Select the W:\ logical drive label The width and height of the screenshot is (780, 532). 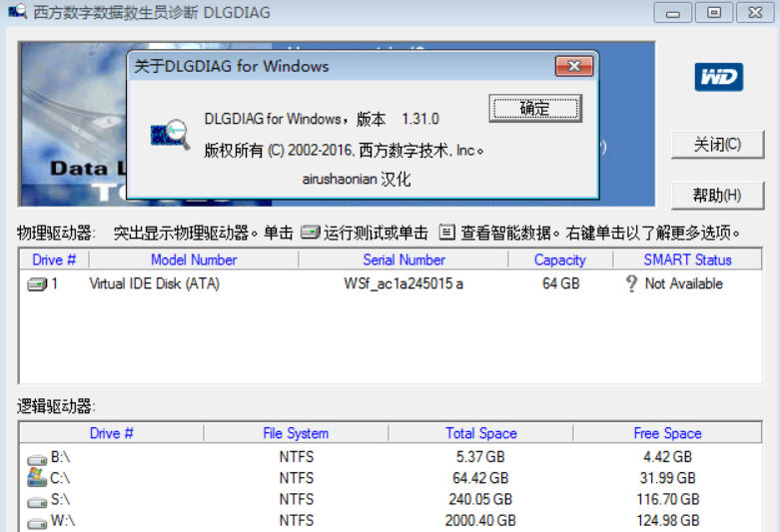(x=63, y=521)
